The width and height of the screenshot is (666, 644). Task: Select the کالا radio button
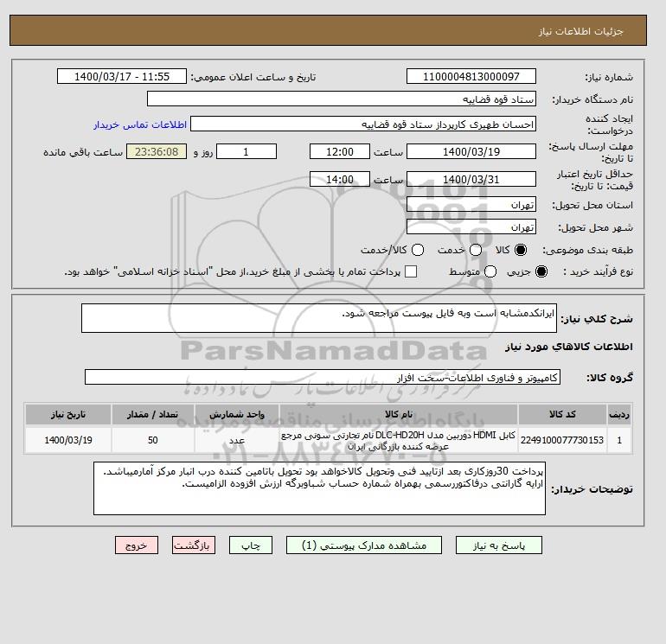(520, 250)
